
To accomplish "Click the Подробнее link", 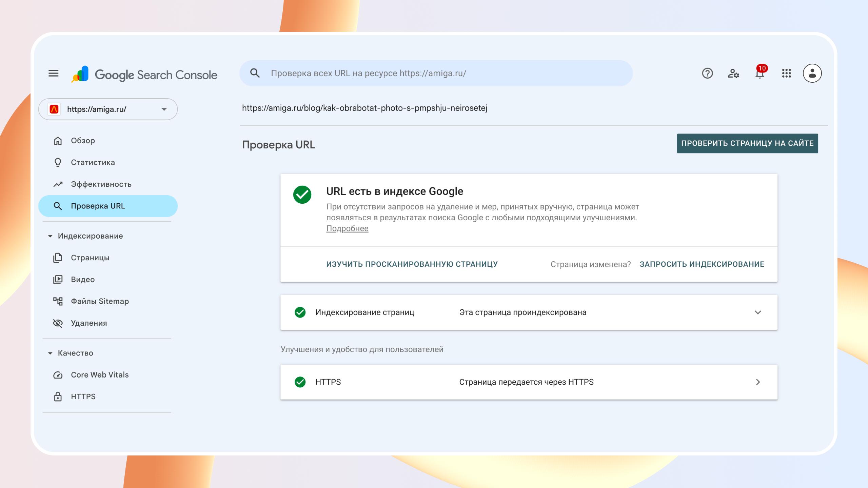I will (x=347, y=228).
